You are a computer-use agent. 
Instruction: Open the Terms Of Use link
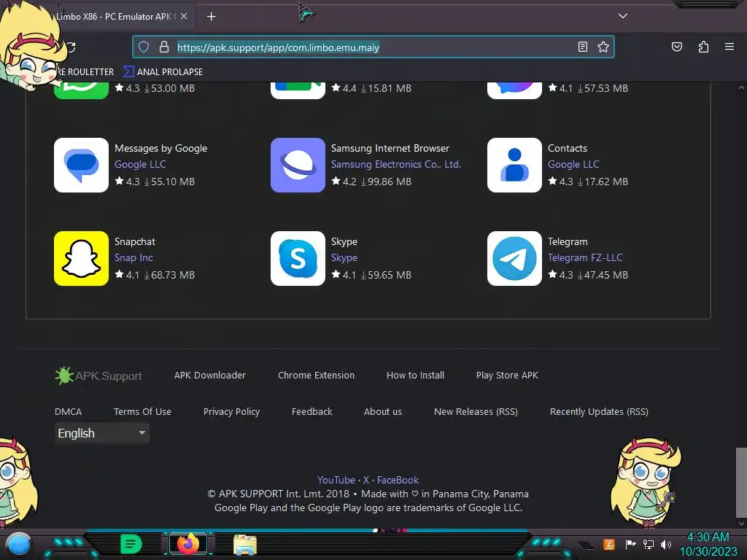click(x=142, y=411)
